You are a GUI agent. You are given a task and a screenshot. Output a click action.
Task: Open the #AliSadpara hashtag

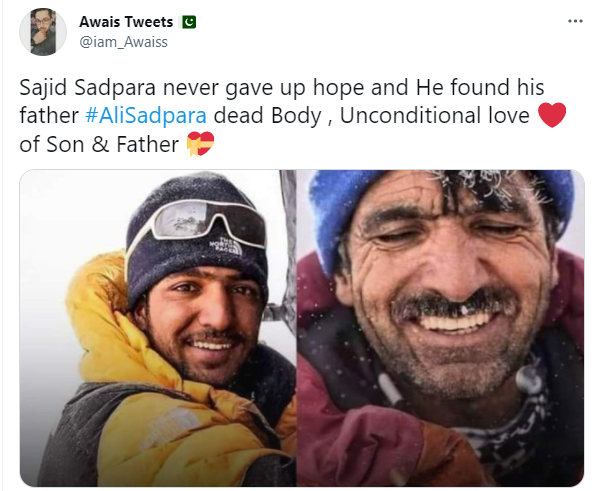click(x=146, y=116)
